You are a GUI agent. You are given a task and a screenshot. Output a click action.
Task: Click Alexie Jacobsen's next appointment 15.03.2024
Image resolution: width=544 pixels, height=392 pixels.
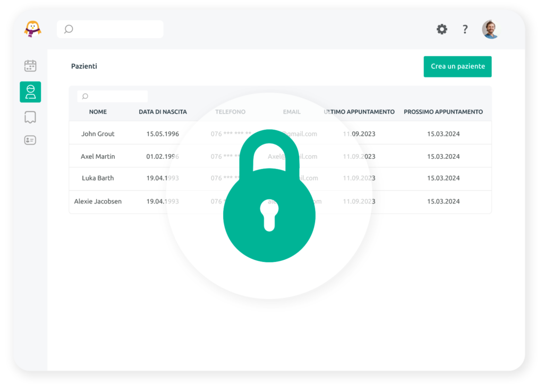coord(444,201)
